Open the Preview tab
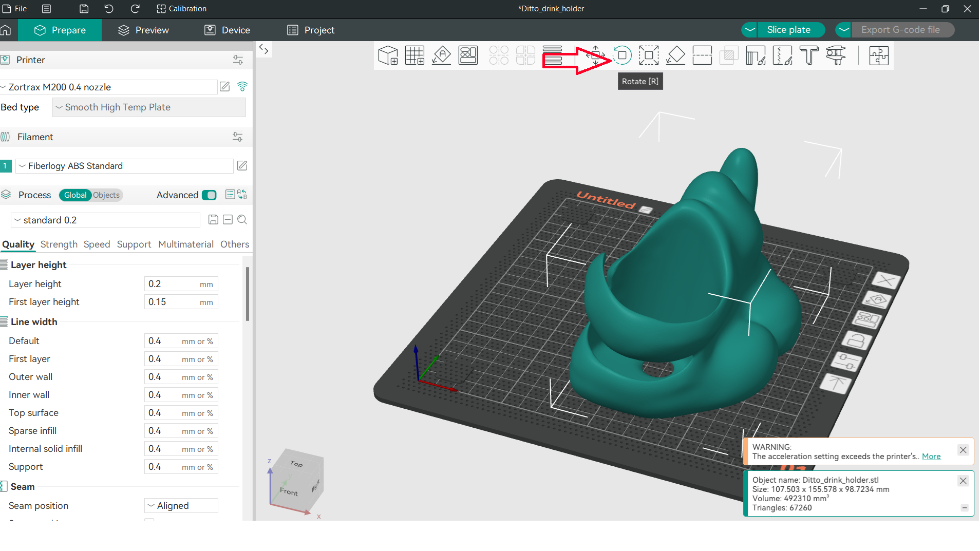The height and width of the screenshot is (551, 980). coord(143,30)
